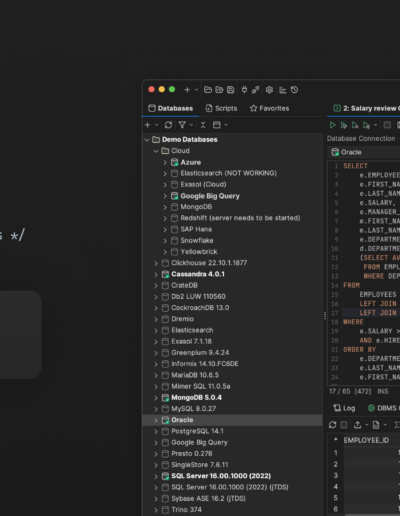Expand the PostgreSQL 14.1 chevron
The width and height of the screenshot is (400, 516).
156,431
